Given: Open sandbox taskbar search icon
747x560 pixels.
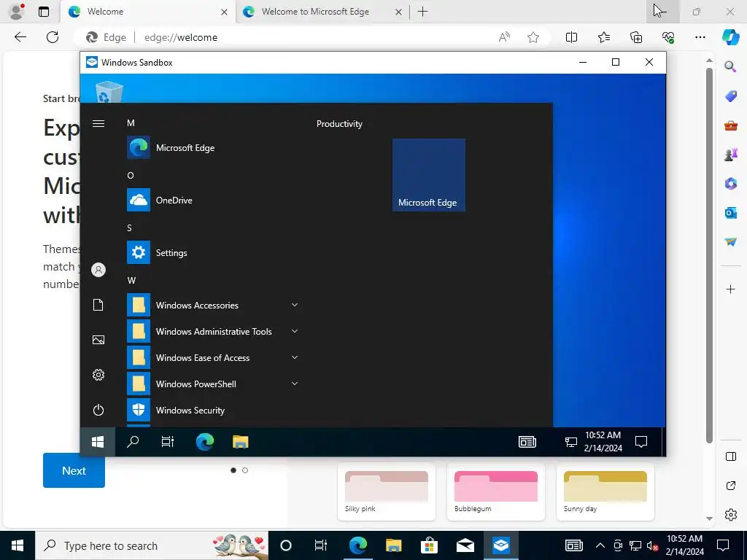Looking at the screenshot, I should click(x=133, y=442).
